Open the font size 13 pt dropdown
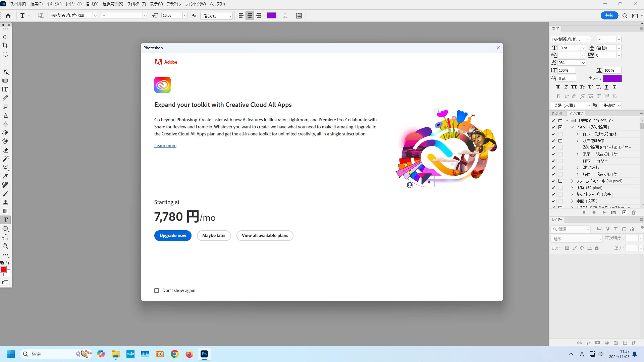The image size is (644, 362). [x=185, y=16]
